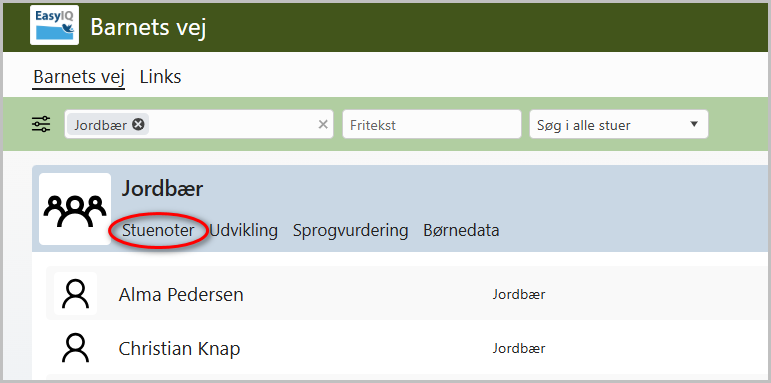The width and height of the screenshot is (771, 383).
Task: Remove the Jordbær tag chip
Action: pyautogui.click(x=139, y=125)
